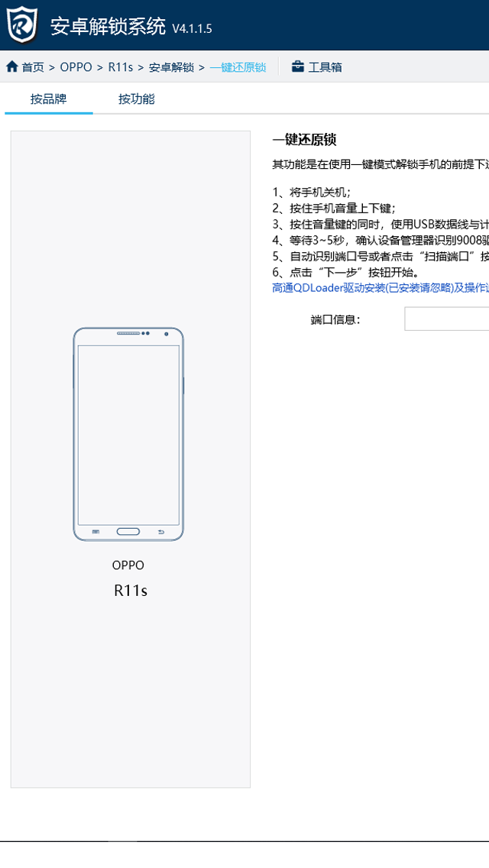
Task: Click the phone illustration's earpiece speaker grille
Action: [x=128, y=333]
